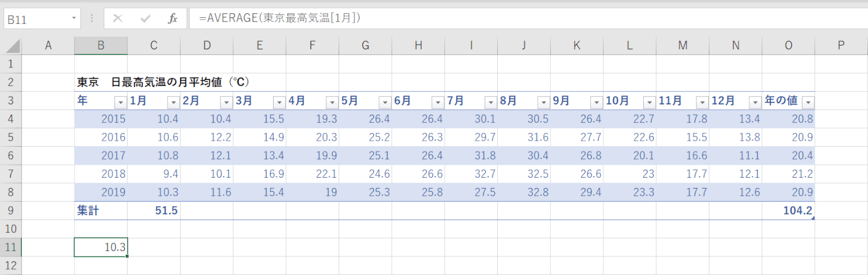Open filter dropdown for 8月 column
The width and height of the screenshot is (868, 275).
(x=543, y=101)
